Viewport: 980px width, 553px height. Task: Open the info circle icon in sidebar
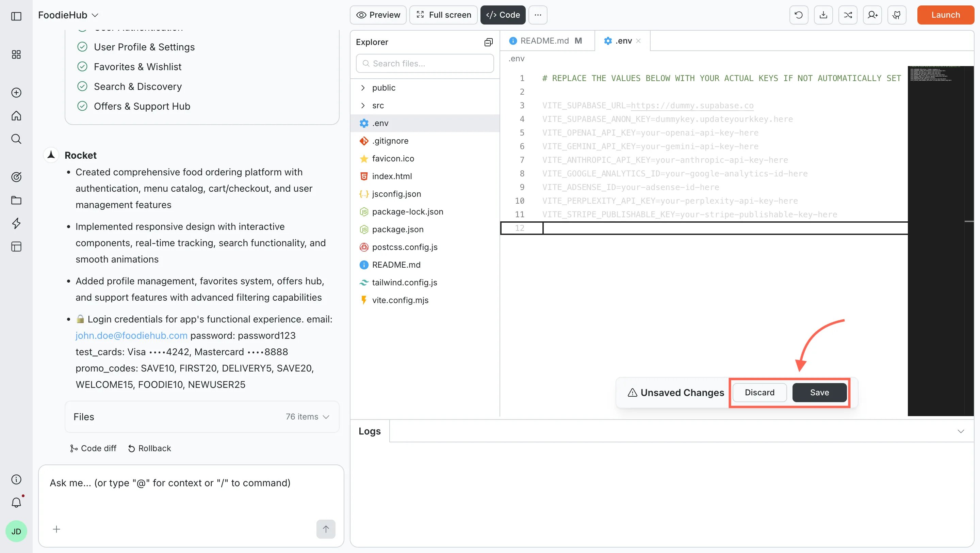coord(16,479)
